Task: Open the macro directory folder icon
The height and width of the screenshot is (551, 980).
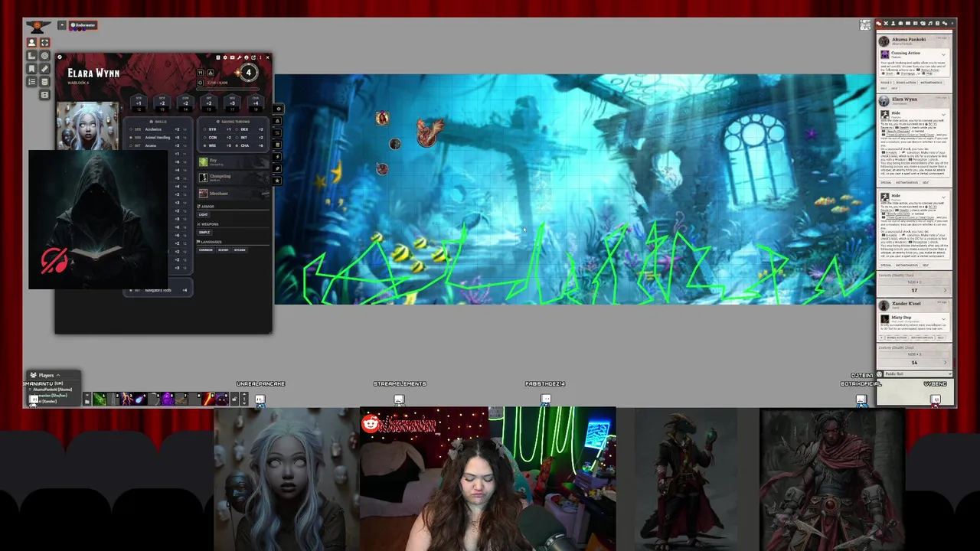Action: tap(87, 402)
